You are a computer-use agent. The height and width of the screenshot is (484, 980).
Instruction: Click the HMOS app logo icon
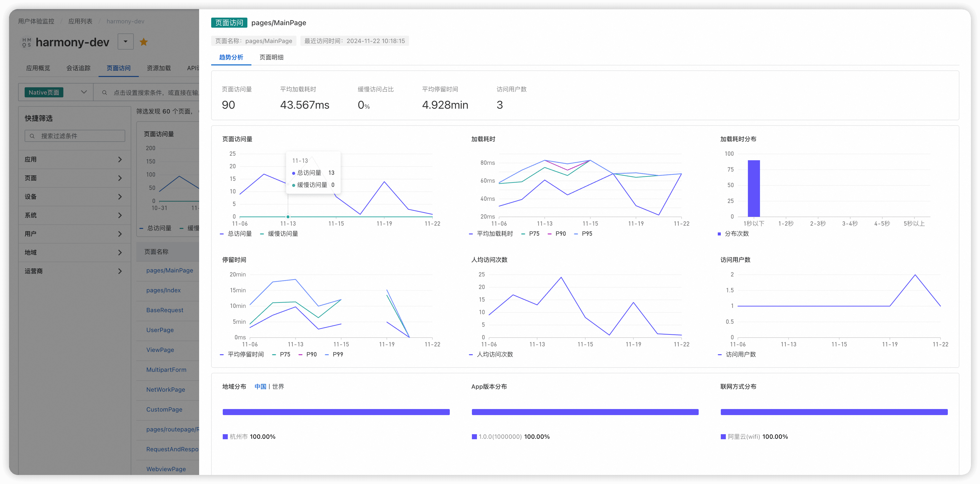coord(27,42)
